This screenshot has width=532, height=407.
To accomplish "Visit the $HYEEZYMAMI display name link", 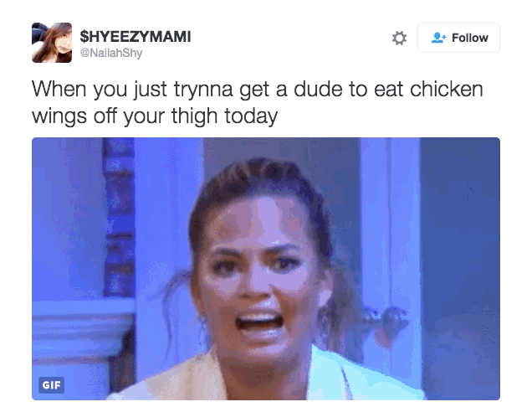I will click(x=136, y=36).
